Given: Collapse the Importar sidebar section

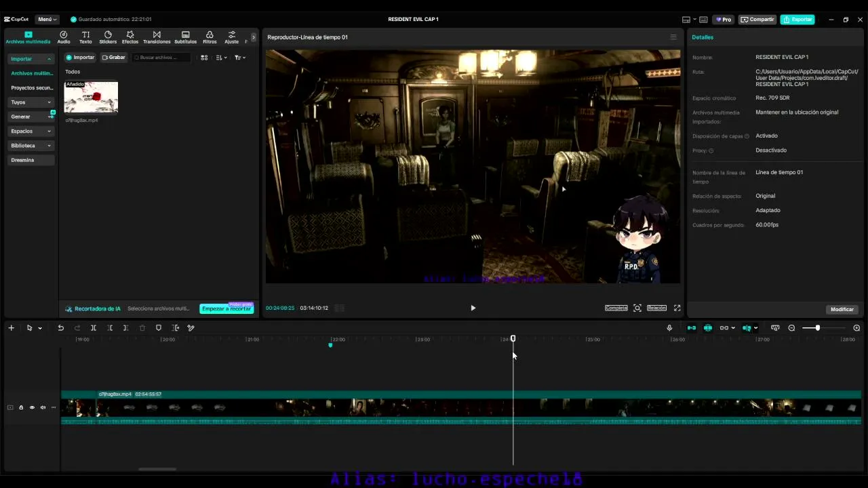Looking at the screenshot, I should point(31,59).
